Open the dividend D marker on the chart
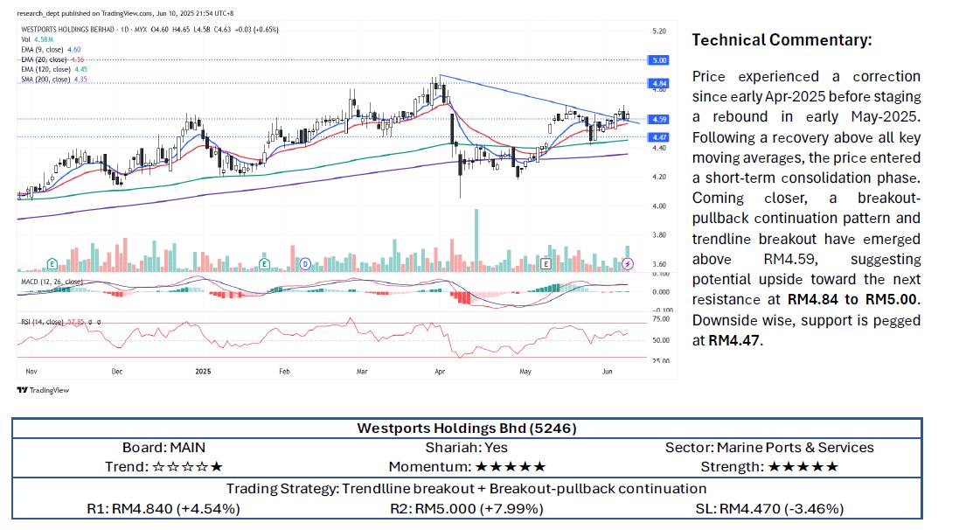The image size is (980, 530). (305, 264)
